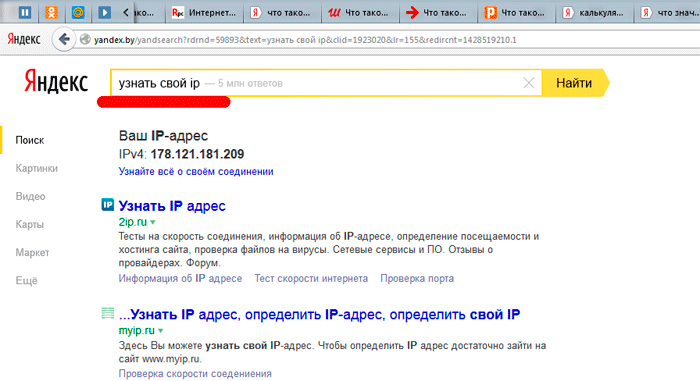Switch to the Интернет... tab
The image size is (700, 381).
click(x=204, y=13)
